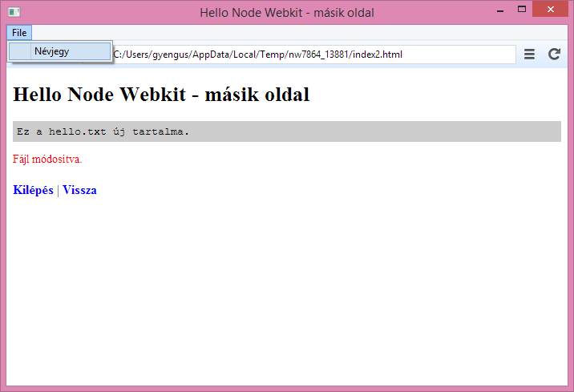Open the File menu
This screenshot has width=574, height=392.
(x=19, y=32)
